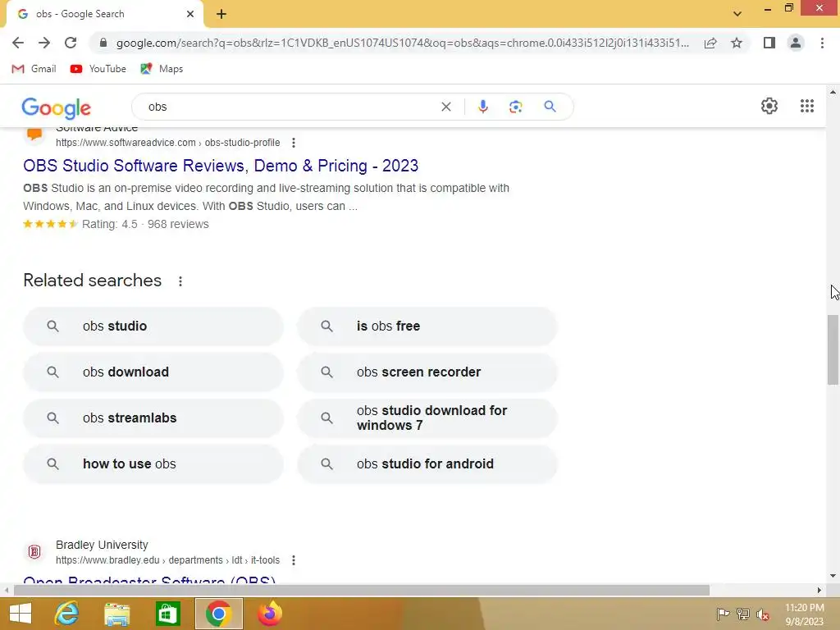Open taskbar clock showing 11:20 PM
The image size is (840, 630).
click(804, 614)
